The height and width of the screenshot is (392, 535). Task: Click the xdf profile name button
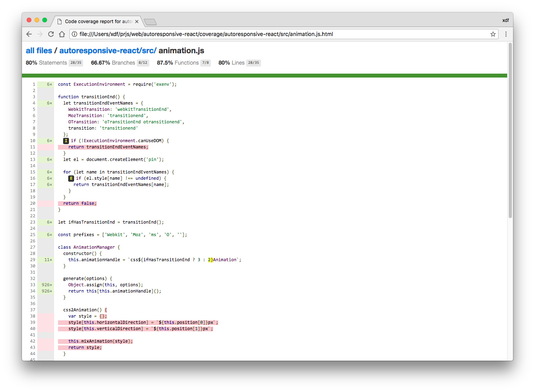click(x=505, y=20)
